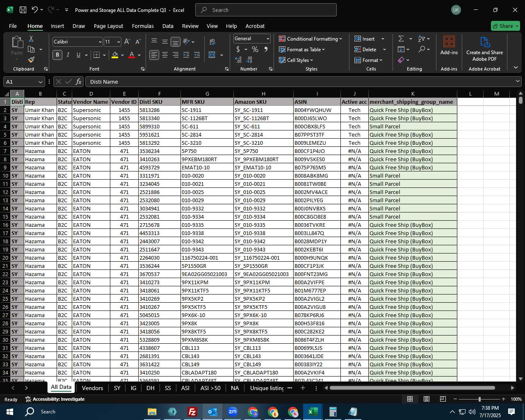Viewport: 525px width, 420px height.
Task: Open the Name Box dropdown arrow
Action: pos(40,82)
